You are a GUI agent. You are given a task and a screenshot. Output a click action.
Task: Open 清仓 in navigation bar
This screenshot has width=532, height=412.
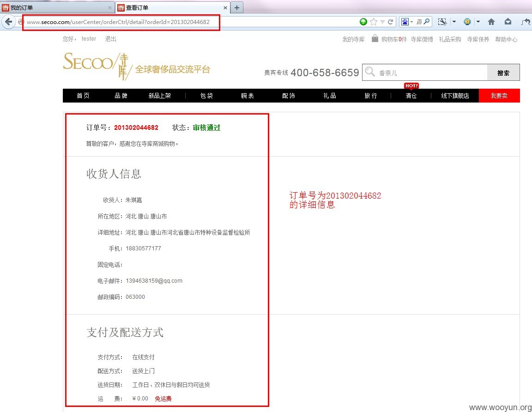coord(411,96)
